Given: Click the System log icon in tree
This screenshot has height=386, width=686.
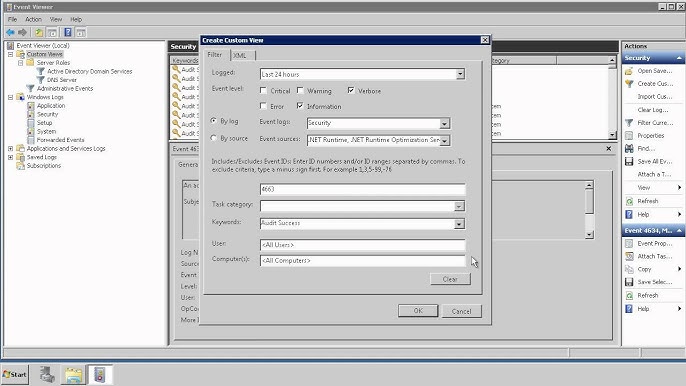Looking at the screenshot, I should click(x=31, y=131).
